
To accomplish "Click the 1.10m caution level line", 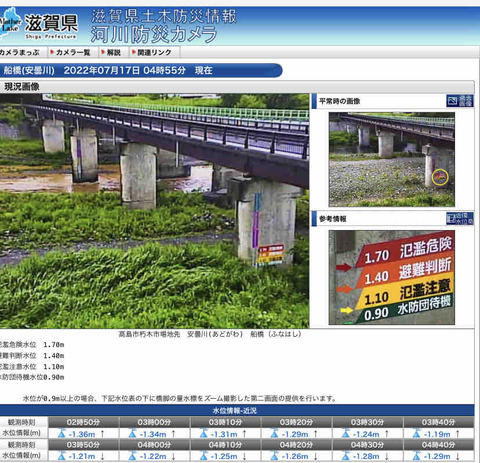I will point(32,367).
